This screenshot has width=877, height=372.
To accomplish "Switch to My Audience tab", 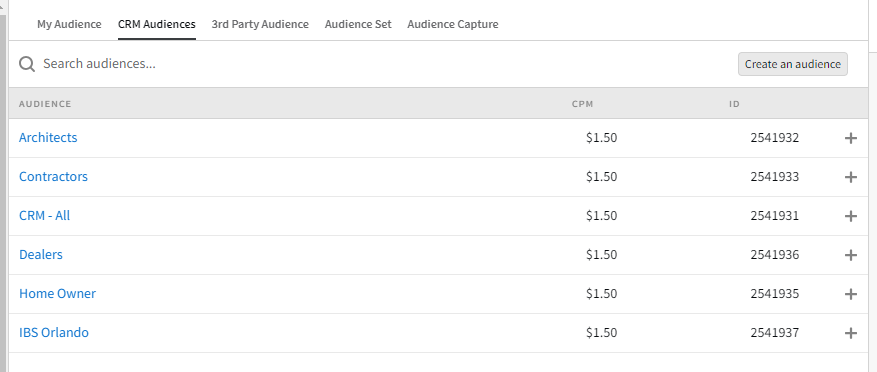I will click(69, 24).
